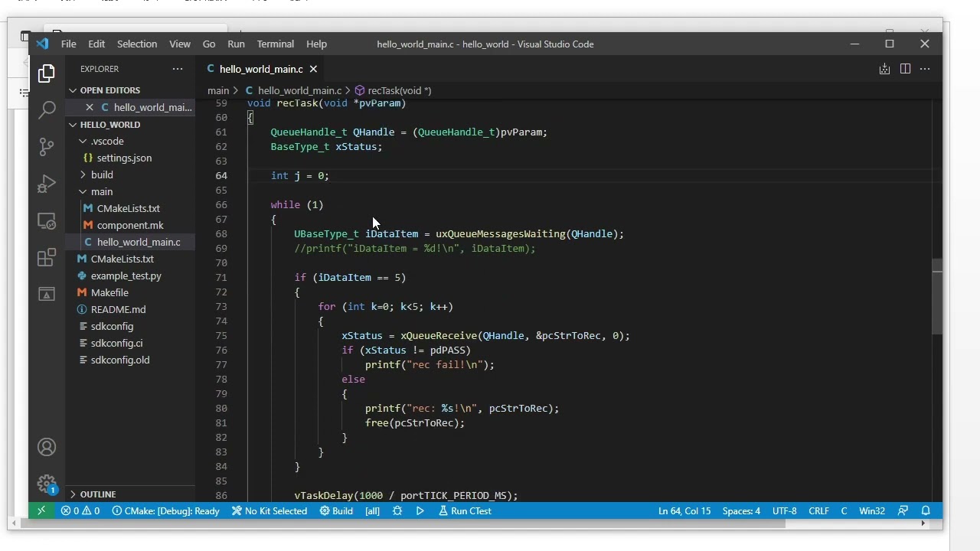
Task: Open CMakeLists.txt under main folder
Action: tap(128, 208)
